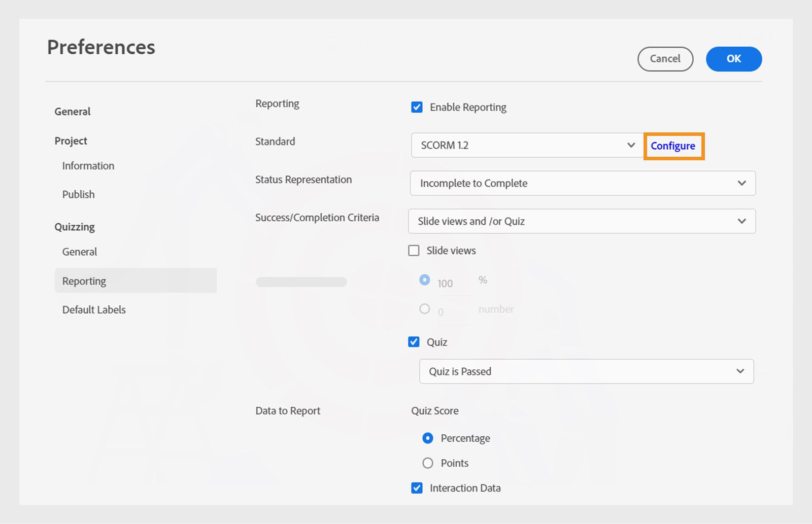Toggle the Interaction Data checkbox
812x524 pixels.
point(417,488)
